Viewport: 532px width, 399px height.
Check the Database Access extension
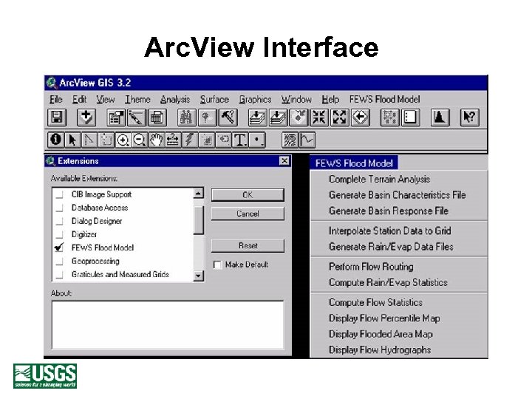(x=59, y=208)
